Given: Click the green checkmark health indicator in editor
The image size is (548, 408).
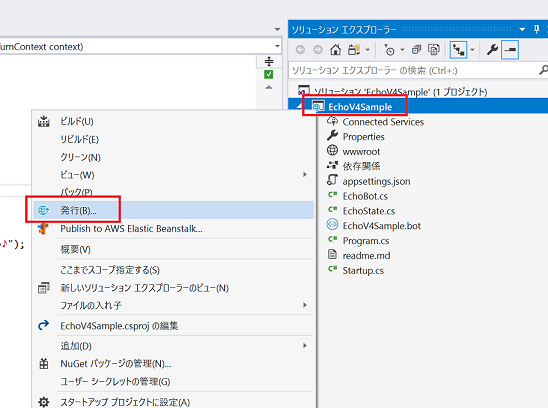Looking at the screenshot, I should (x=269, y=74).
